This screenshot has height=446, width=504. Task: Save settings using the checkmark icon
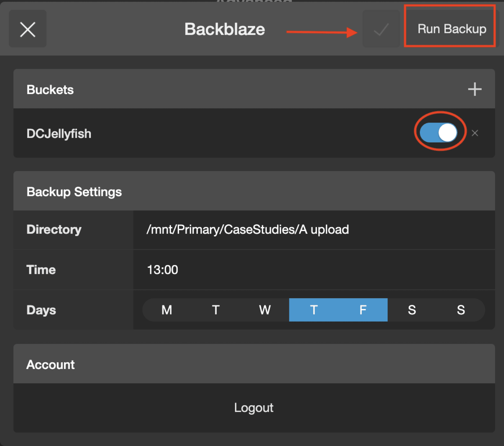coord(381,29)
